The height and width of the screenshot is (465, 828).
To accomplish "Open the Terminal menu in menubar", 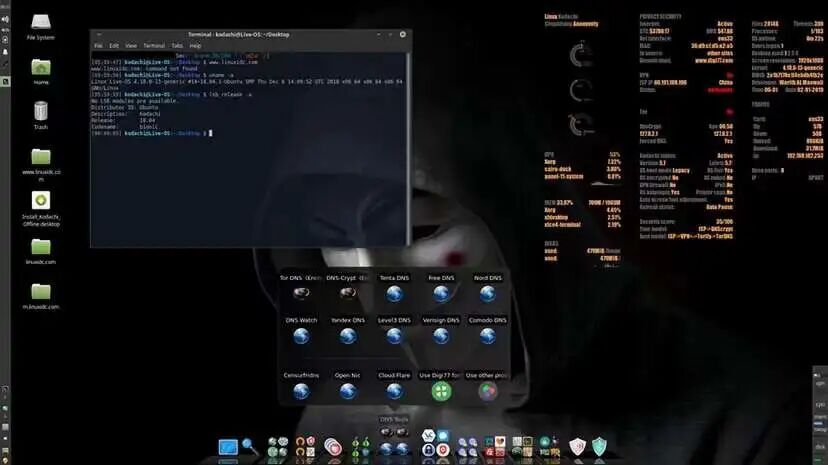I will click(x=154, y=46).
